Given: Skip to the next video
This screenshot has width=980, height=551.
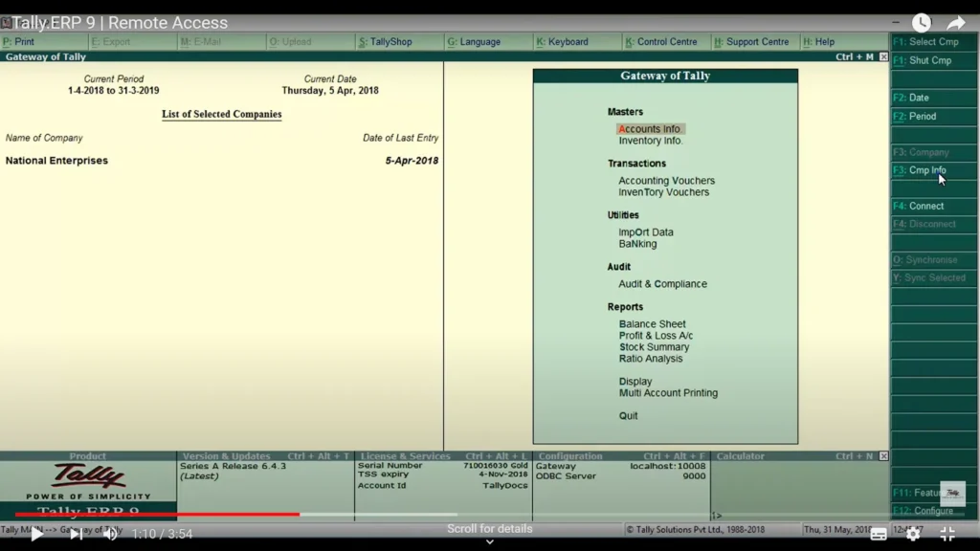Looking at the screenshot, I should (x=76, y=534).
